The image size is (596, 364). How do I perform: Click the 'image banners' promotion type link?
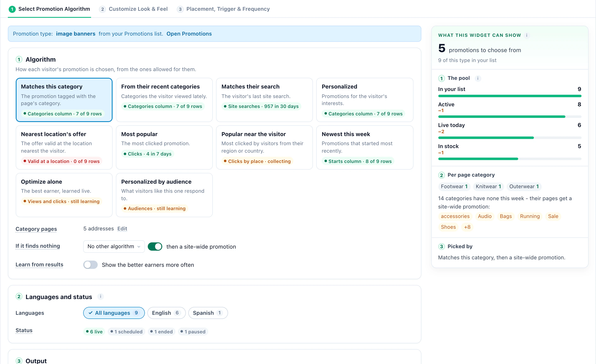pos(76,34)
